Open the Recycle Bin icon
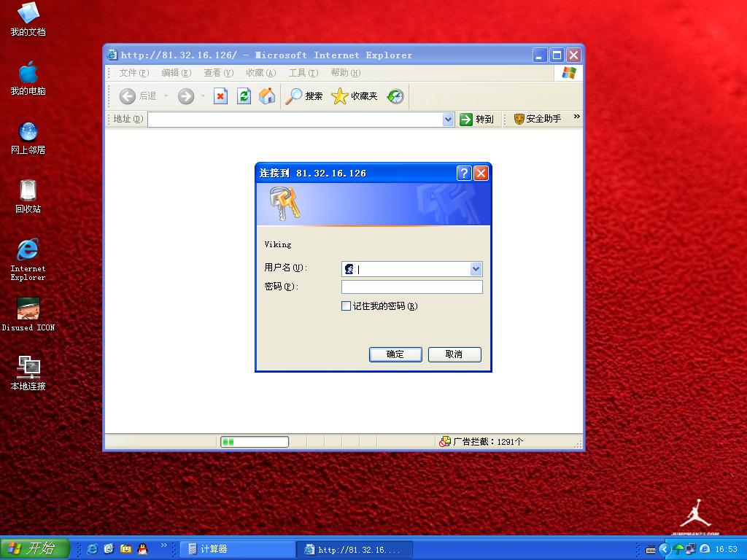747x560 pixels. [x=28, y=196]
